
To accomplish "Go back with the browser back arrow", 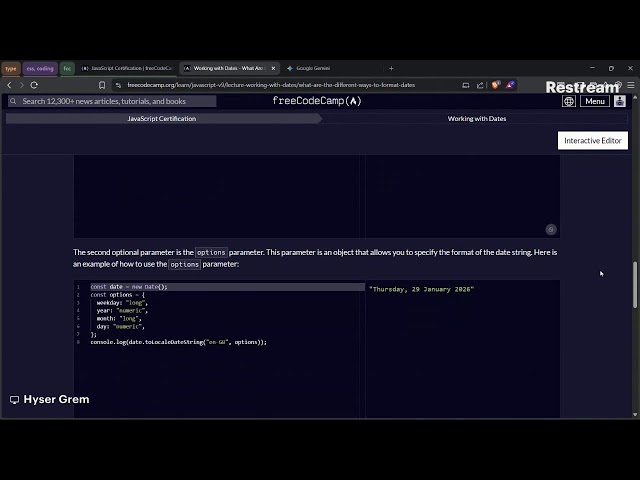I will (x=9, y=85).
